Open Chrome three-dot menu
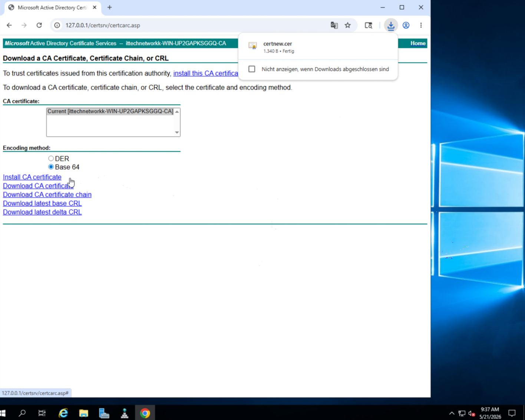Viewport: 525px width, 420px height. point(421,25)
